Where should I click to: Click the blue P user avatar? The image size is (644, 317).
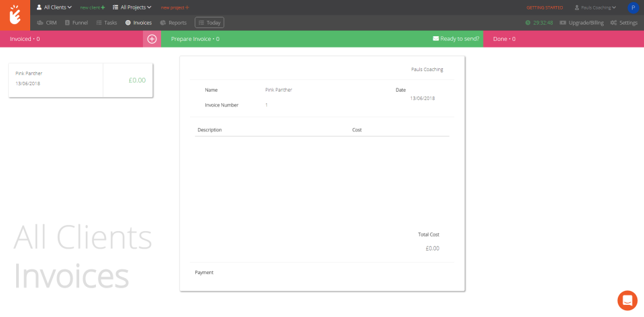633,7
